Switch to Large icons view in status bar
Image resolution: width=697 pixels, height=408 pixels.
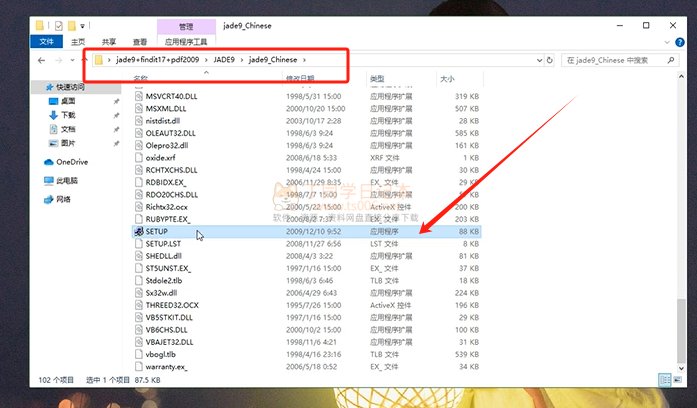[x=677, y=380]
